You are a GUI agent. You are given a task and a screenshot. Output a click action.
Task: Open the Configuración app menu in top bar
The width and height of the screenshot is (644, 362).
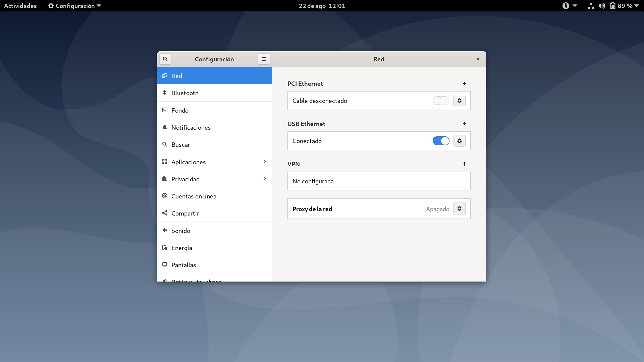tap(74, 6)
